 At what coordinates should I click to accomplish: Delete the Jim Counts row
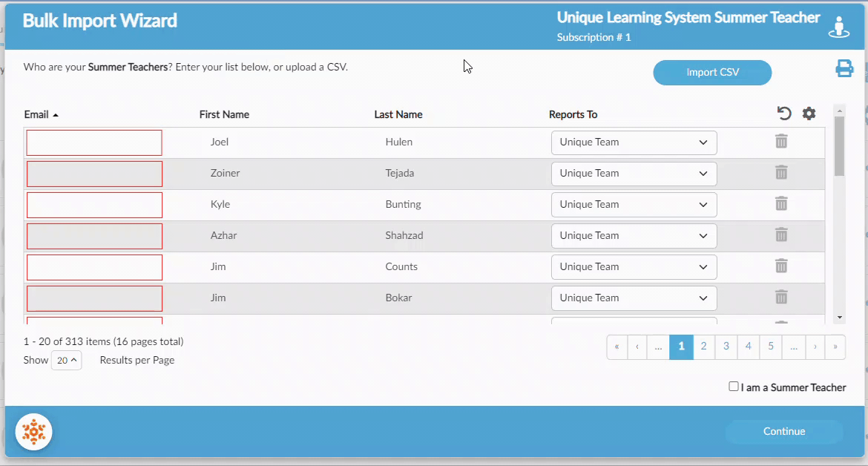[781, 266]
